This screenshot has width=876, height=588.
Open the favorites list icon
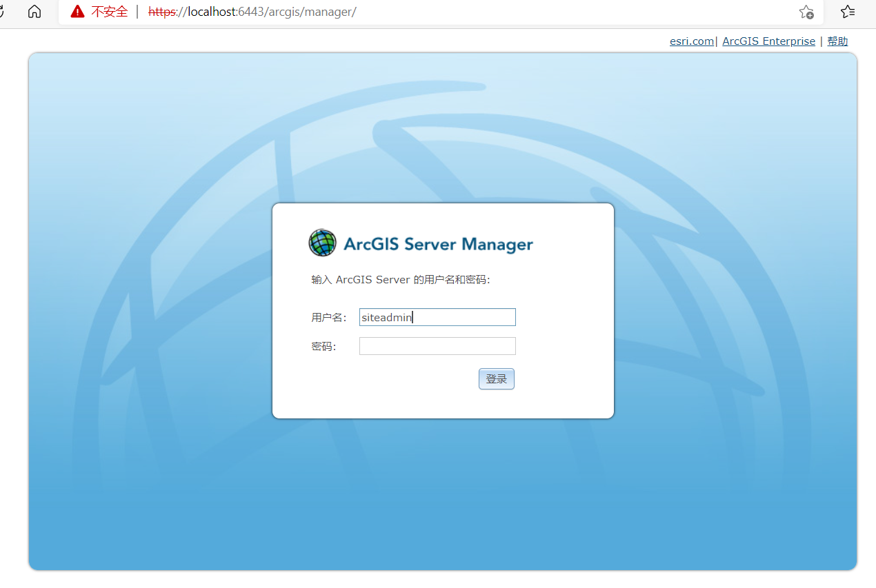(848, 12)
